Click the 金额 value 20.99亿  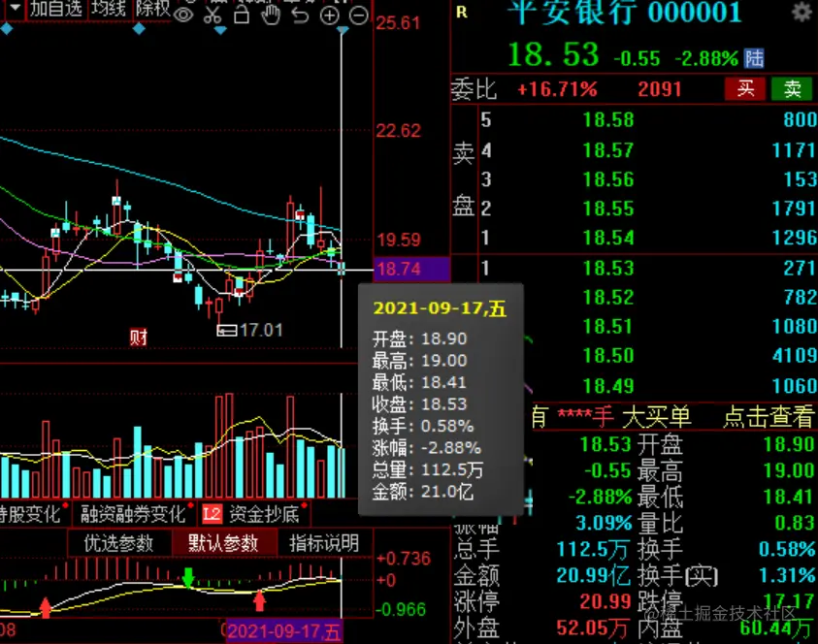593,575
